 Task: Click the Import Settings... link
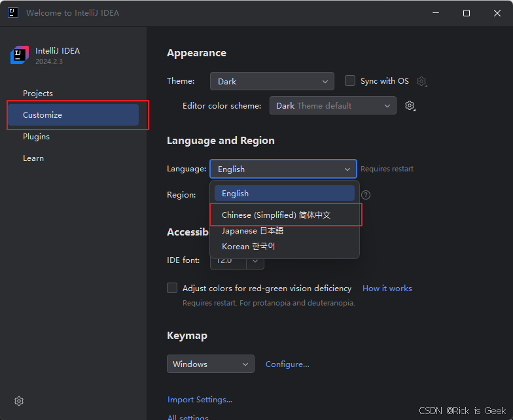pos(200,399)
